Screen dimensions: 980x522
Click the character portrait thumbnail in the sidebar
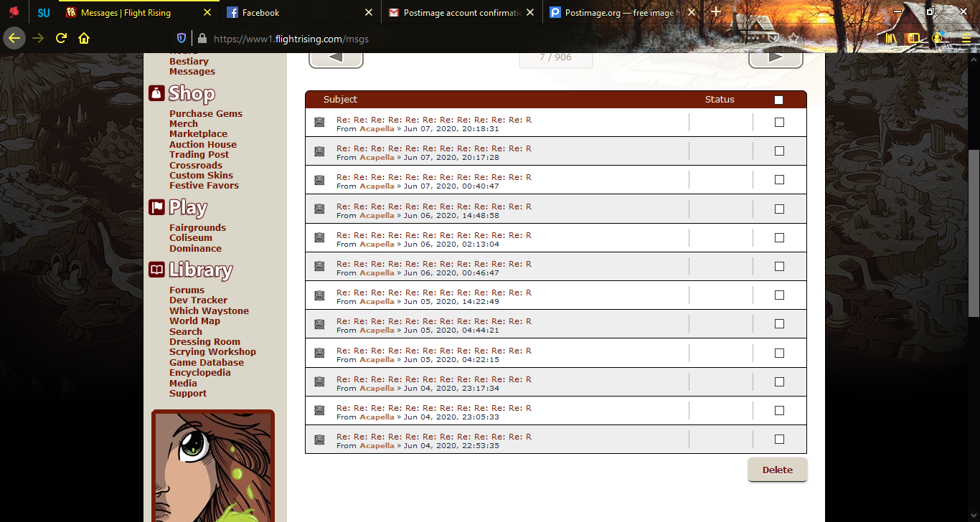click(213, 466)
